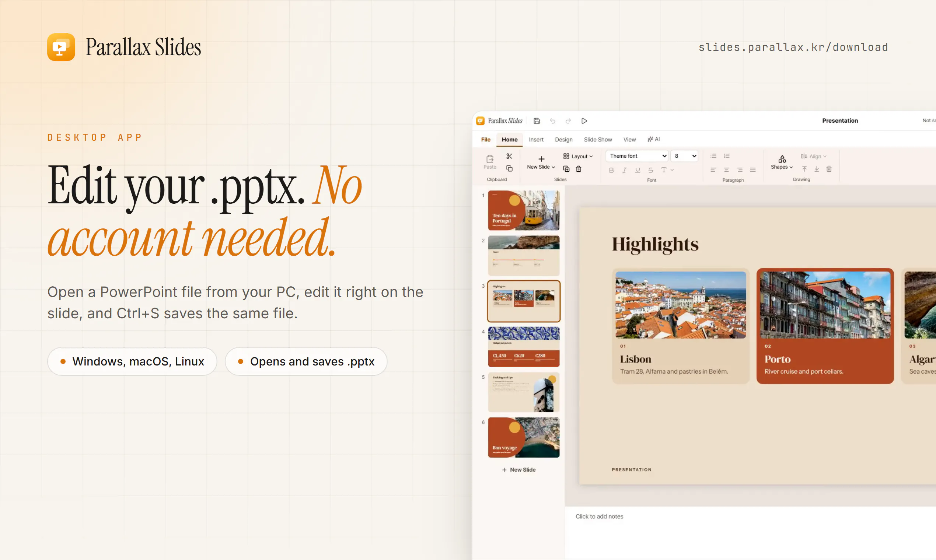Image resolution: width=936 pixels, height=560 pixels.
Task: Open the AI tab
Action: point(654,139)
